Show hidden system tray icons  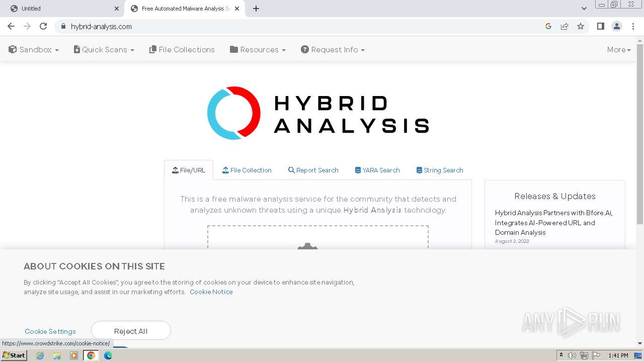(x=561, y=355)
